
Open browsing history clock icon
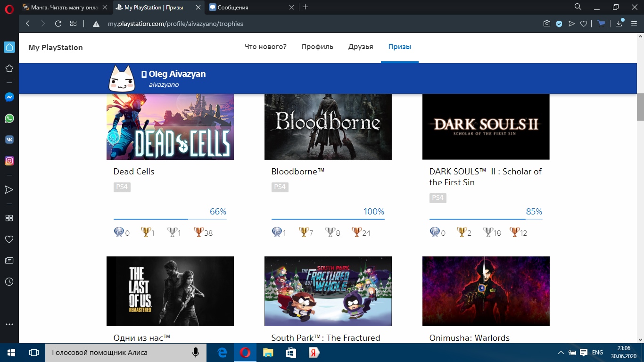(x=9, y=282)
